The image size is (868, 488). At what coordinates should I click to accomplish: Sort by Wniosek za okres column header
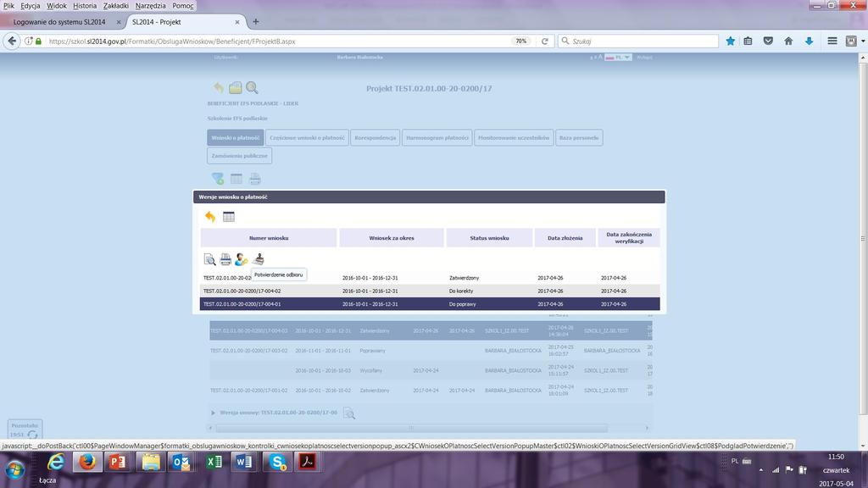pos(392,238)
